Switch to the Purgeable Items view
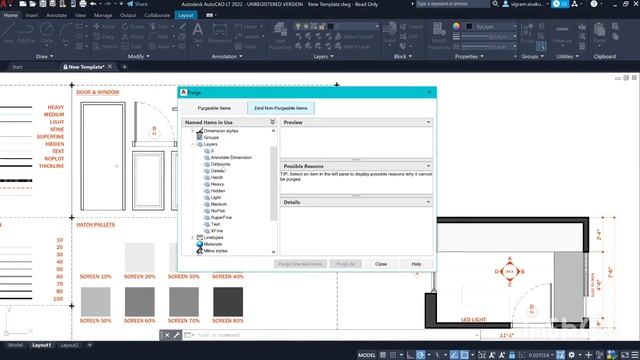 (214, 108)
